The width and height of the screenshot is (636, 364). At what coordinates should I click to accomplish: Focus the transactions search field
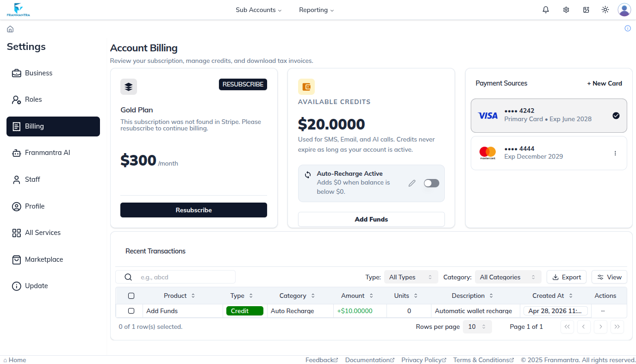click(x=175, y=277)
